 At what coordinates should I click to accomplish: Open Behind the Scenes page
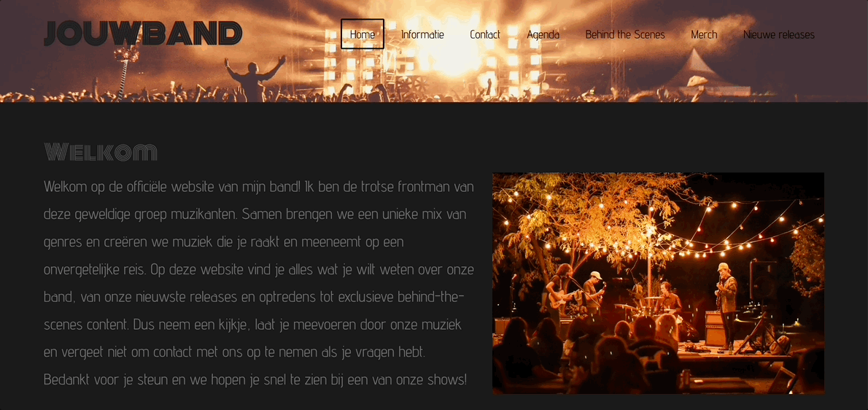625,34
